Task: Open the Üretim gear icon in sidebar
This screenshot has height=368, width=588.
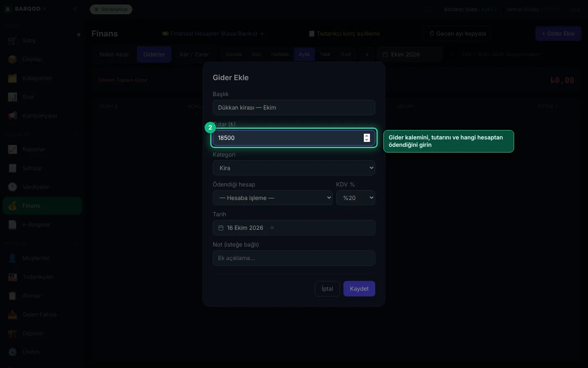Action: (x=13, y=352)
